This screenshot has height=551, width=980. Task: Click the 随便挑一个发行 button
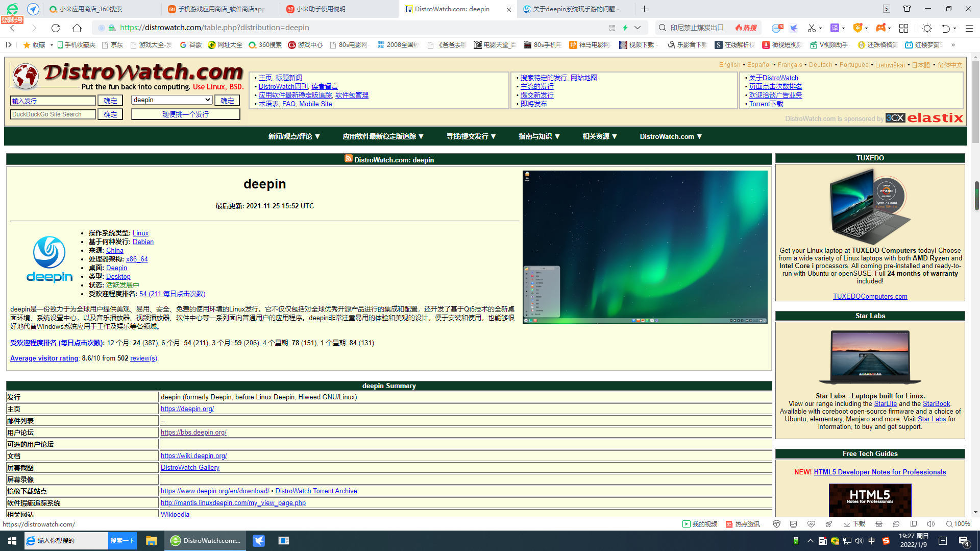click(x=186, y=114)
